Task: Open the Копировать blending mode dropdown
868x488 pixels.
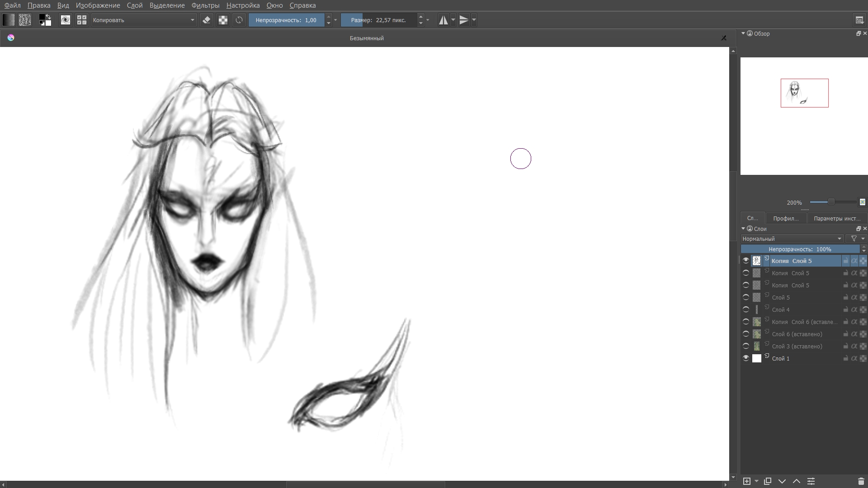Action: [143, 20]
